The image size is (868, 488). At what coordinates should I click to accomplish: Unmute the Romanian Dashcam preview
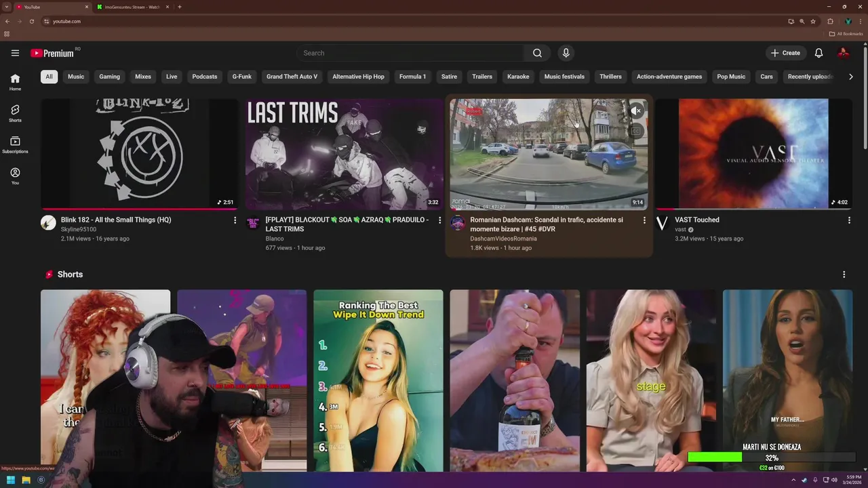pos(635,110)
